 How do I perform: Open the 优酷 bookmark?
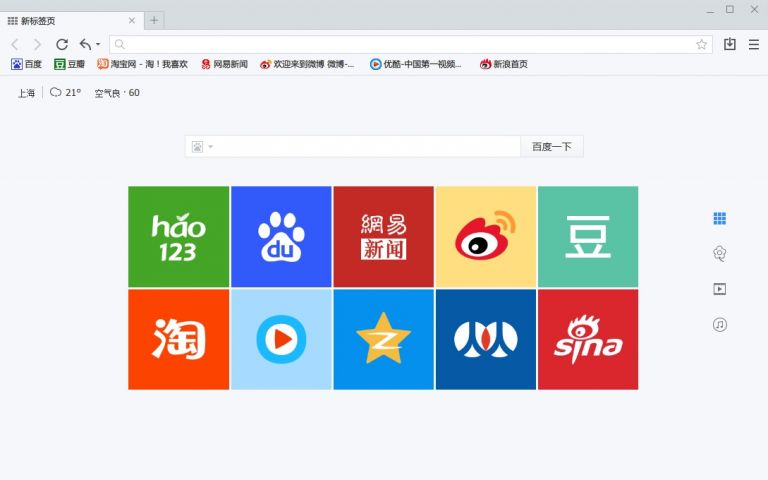[415, 64]
